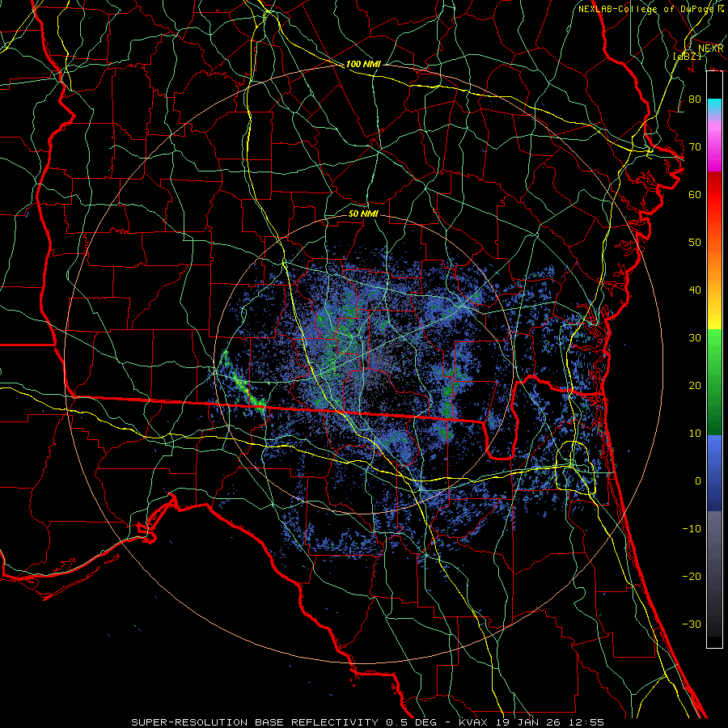Image resolution: width=728 pixels, height=728 pixels.
Task: Click the -20 dBZ legend value
Action: coord(692,577)
